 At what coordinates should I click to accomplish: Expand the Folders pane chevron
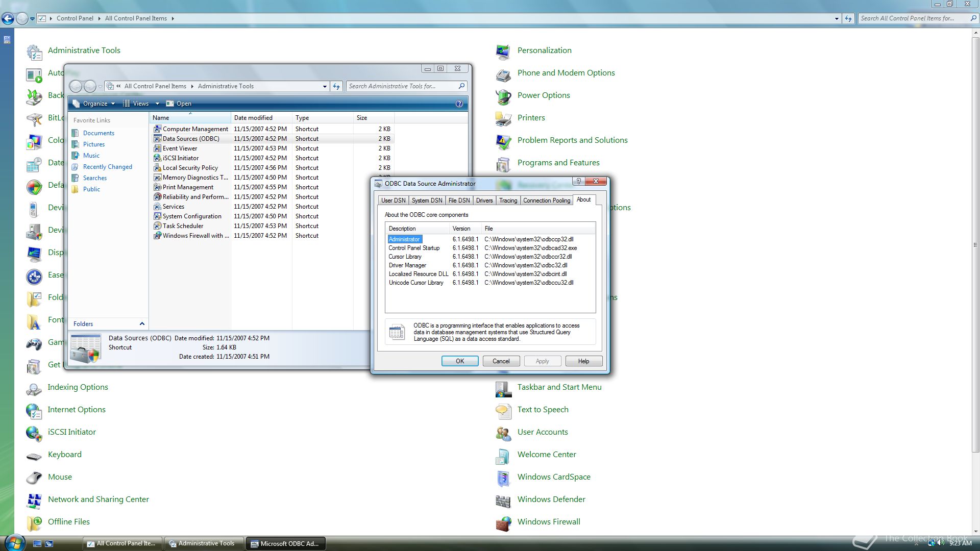click(142, 324)
